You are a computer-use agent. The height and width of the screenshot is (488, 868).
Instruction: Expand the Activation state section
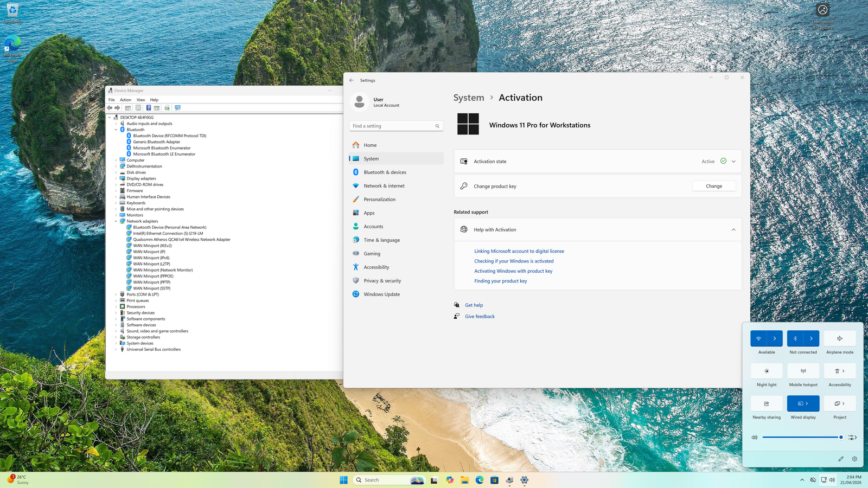733,162
